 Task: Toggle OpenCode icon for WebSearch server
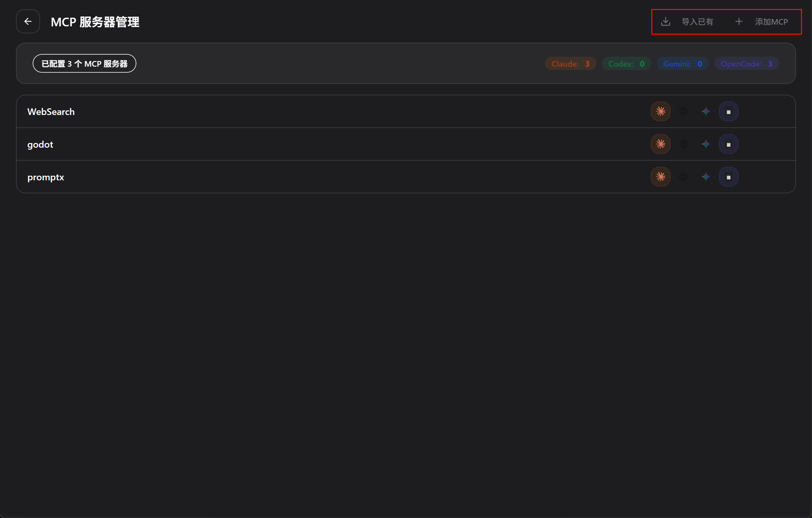(728, 112)
